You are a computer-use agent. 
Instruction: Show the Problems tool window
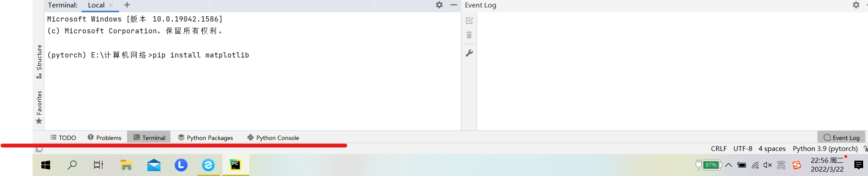click(x=104, y=137)
